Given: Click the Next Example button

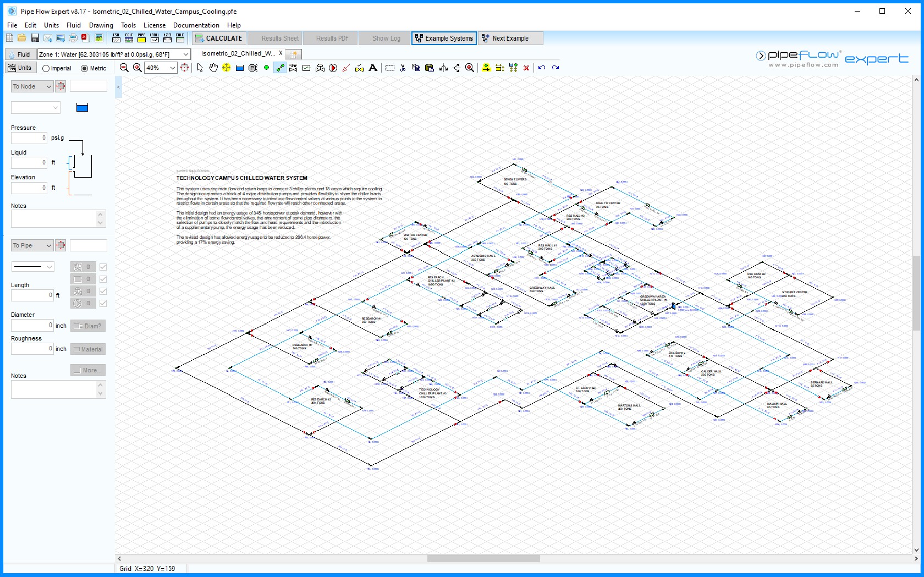Looking at the screenshot, I should coord(510,38).
